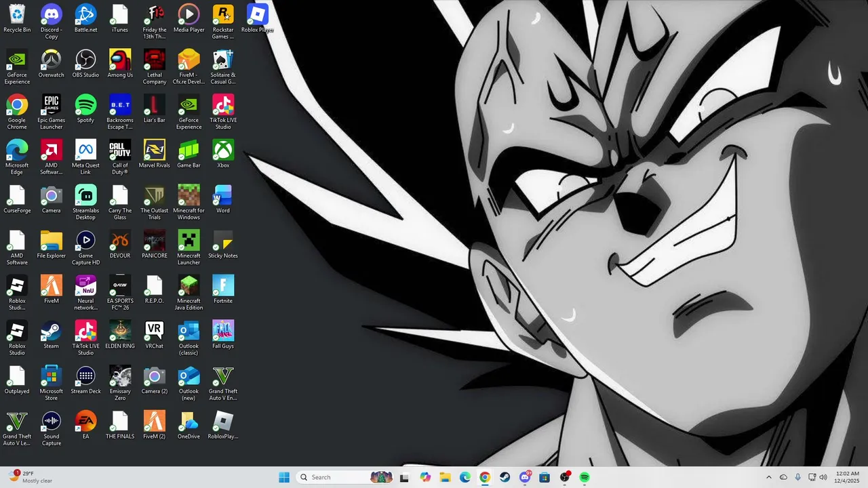Open Outlook (new) desktop icon
This screenshot has width=868, height=488.
(189, 384)
